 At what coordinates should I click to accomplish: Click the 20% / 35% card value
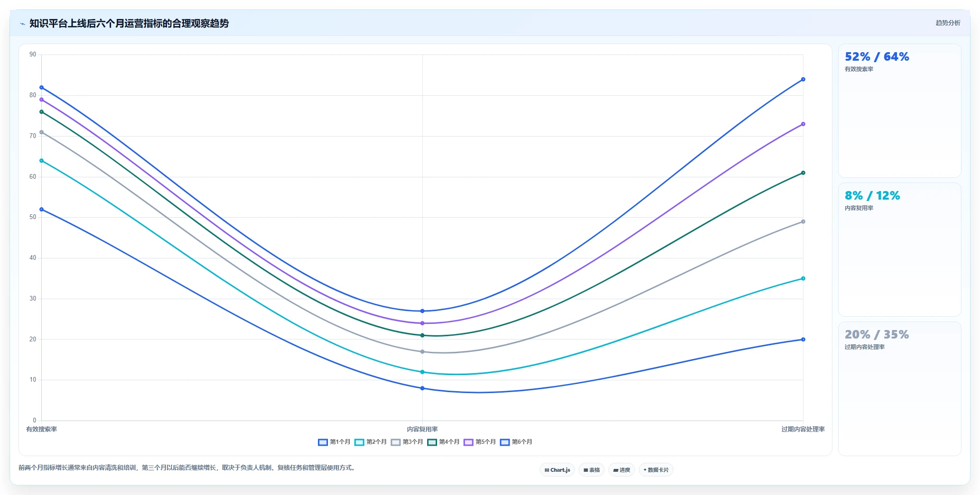[877, 335]
